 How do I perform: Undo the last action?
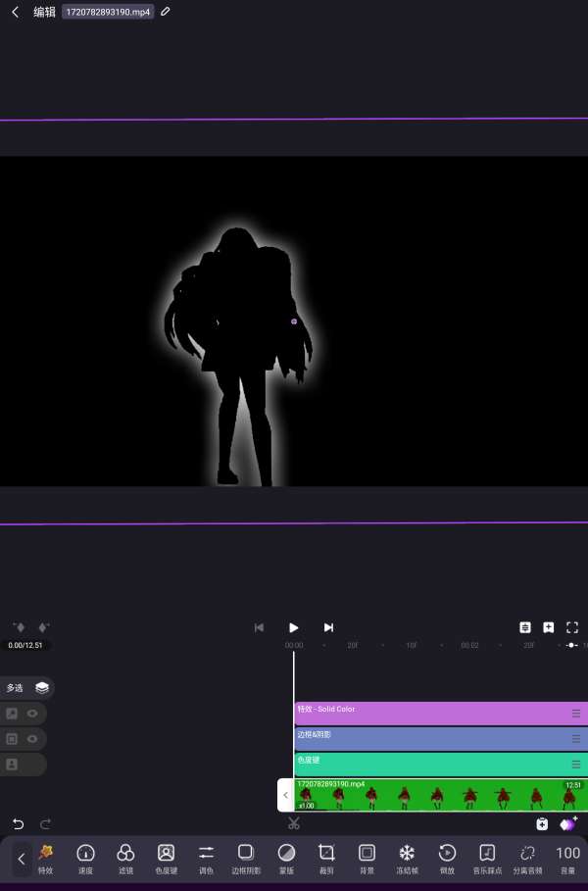19,824
